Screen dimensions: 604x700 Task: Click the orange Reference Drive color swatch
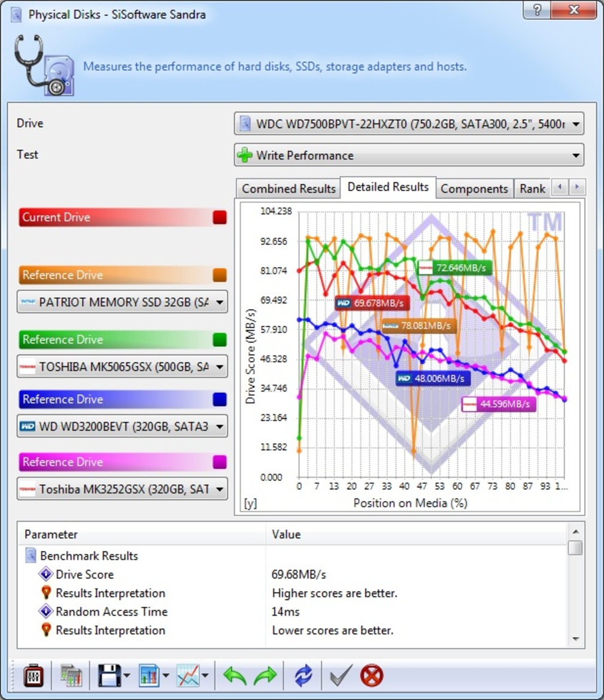220,275
